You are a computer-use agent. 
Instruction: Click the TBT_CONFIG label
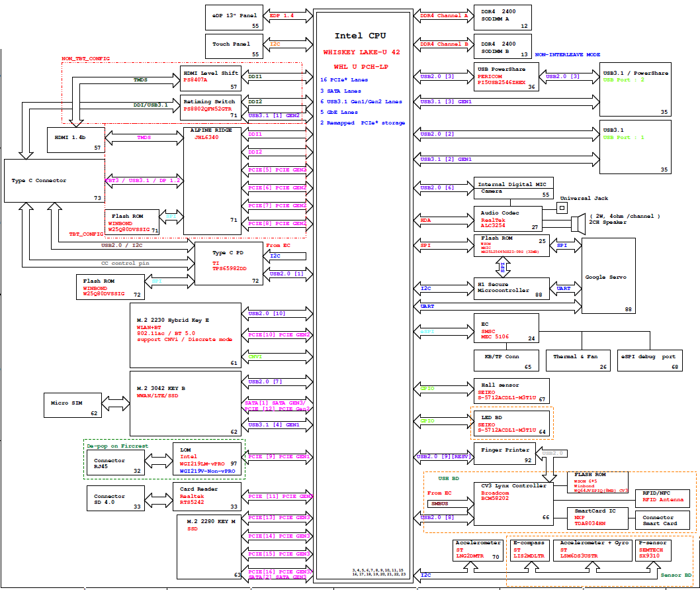point(86,234)
